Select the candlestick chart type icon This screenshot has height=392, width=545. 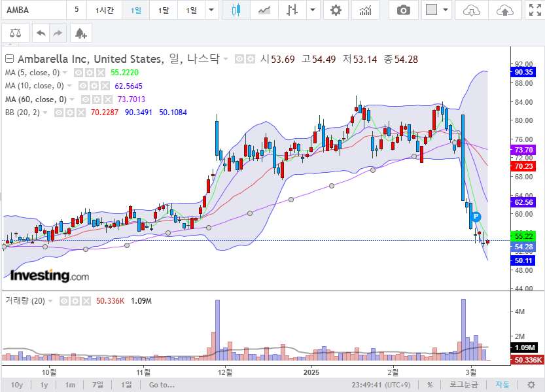pyautogui.click(x=236, y=10)
